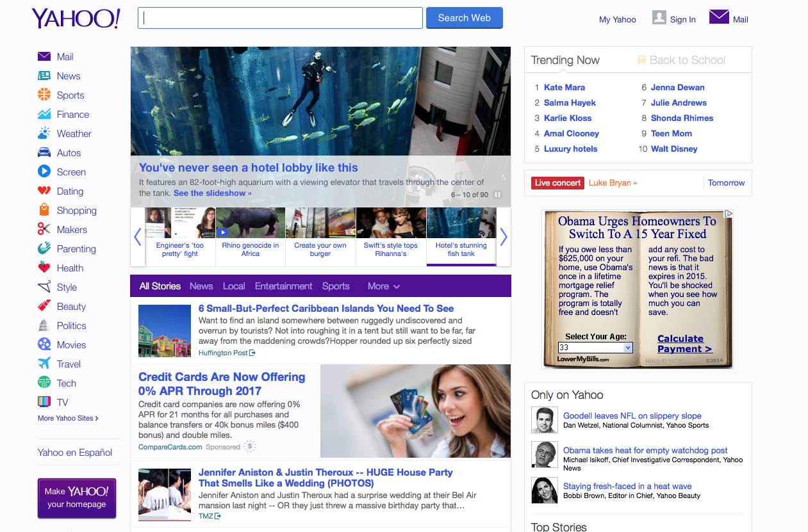Switch to the All Stories tab
The height and width of the screenshot is (532, 808).
click(160, 286)
